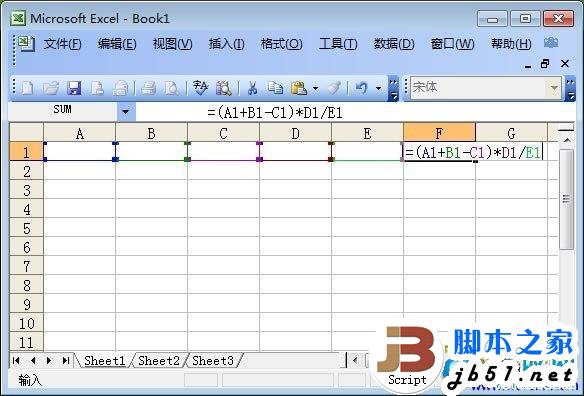
Task: Click the Excel icon in the title bar
Action: coord(18,18)
